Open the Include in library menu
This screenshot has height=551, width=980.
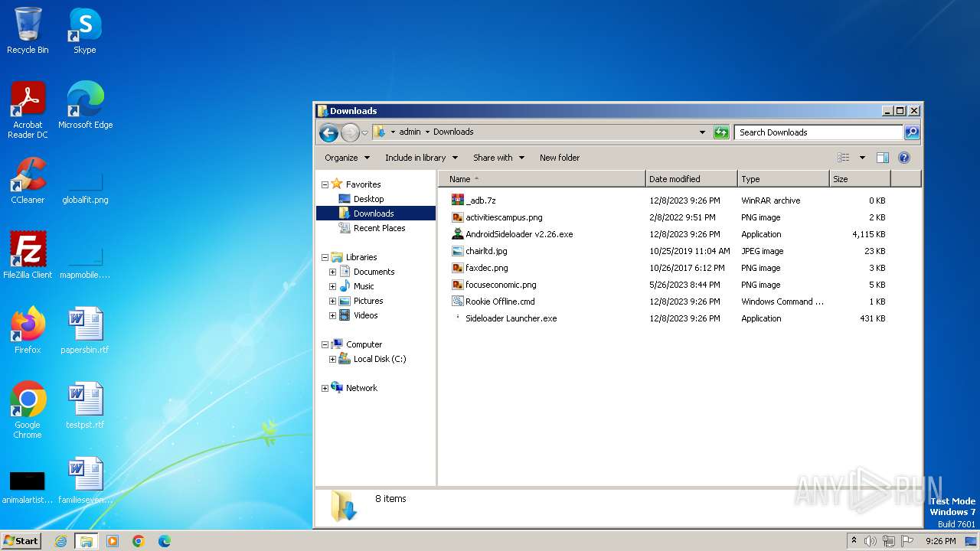[x=421, y=158]
